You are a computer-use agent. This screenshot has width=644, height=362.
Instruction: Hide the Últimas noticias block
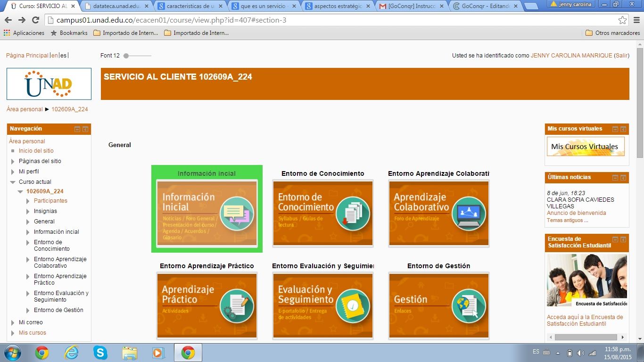click(615, 178)
